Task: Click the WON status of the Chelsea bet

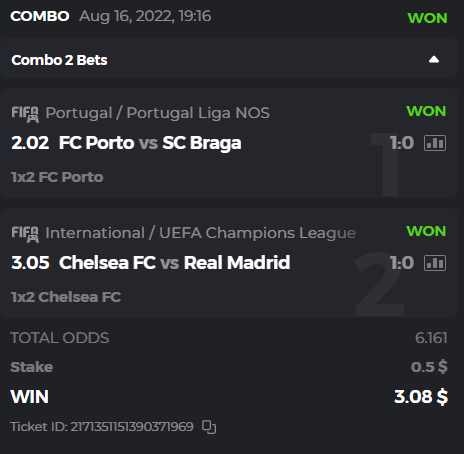Action: pyautogui.click(x=426, y=231)
